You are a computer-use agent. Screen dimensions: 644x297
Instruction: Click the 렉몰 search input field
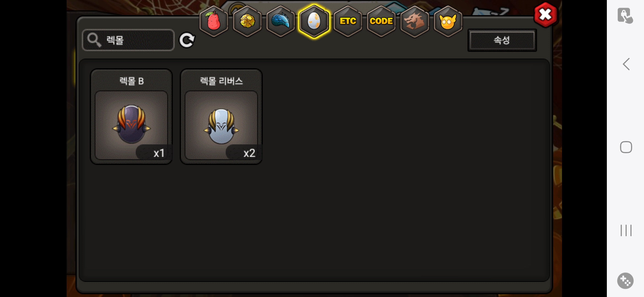pos(128,40)
